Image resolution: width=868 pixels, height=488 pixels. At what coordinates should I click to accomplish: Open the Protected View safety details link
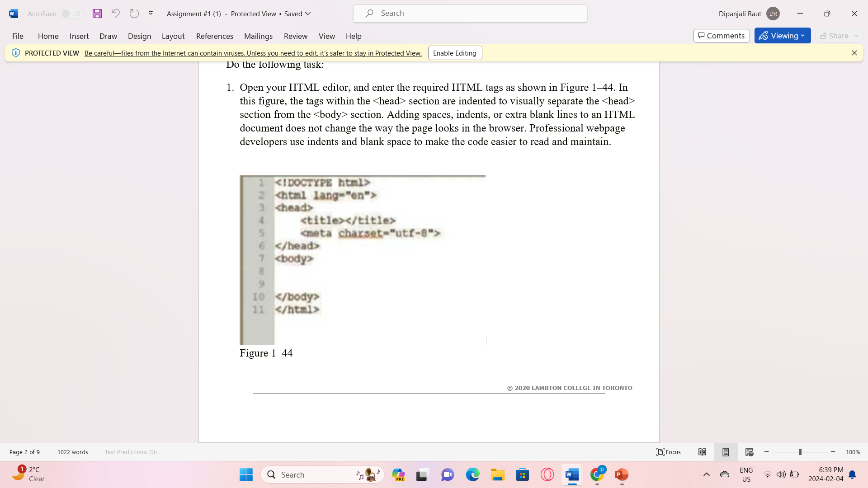tap(253, 53)
